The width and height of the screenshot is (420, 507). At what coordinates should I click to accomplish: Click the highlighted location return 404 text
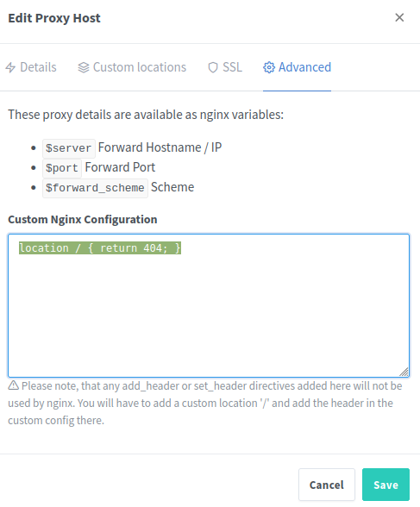pos(100,248)
